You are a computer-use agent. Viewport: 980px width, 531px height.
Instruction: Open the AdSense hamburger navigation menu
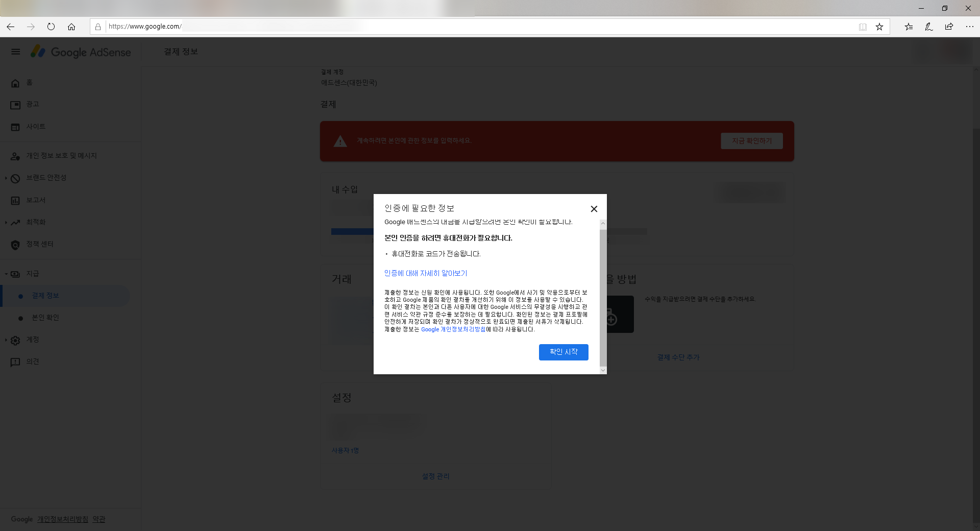(x=16, y=52)
